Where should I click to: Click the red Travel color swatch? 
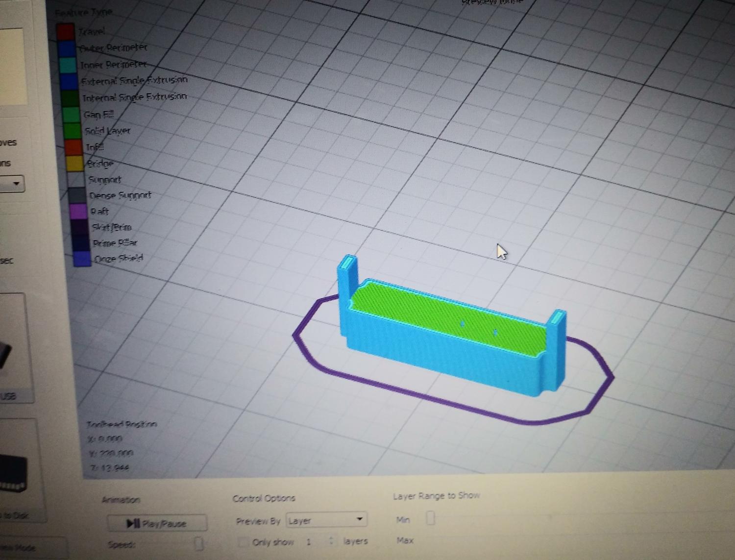click(x=65, y=31)
